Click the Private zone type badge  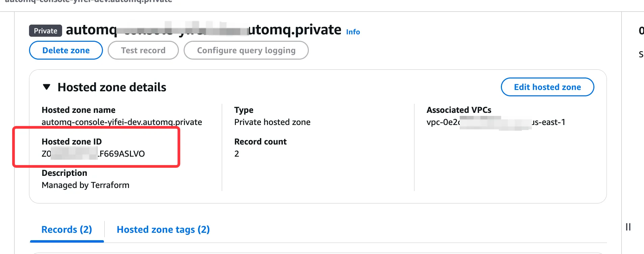[x=45, y=31]
